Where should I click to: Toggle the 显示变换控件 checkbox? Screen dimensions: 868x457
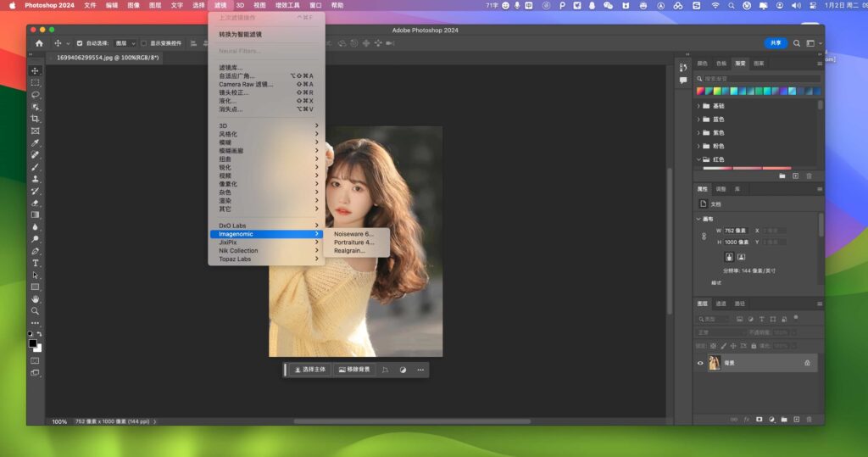click(x=144, y=43)
